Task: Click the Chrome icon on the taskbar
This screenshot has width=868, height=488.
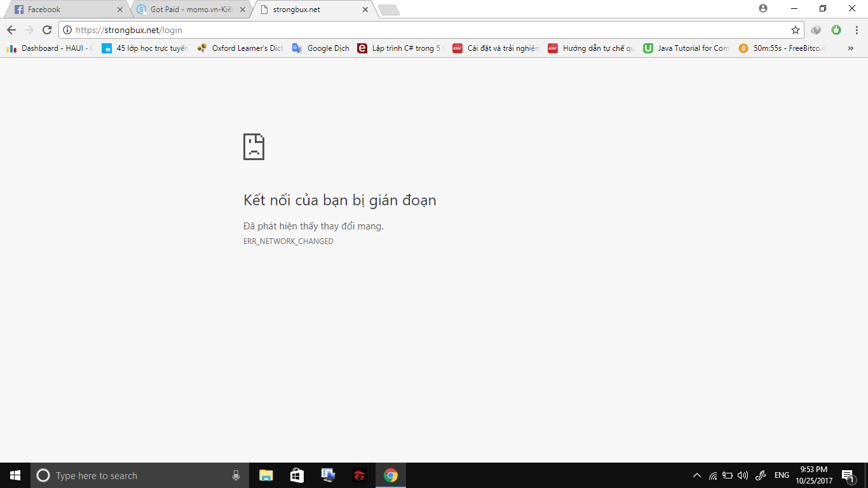Action: (x=390, y=475)
